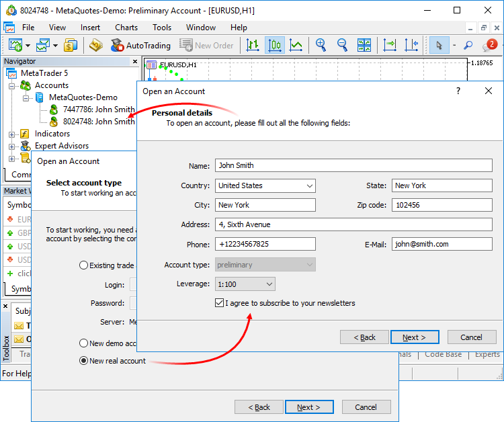
Task: Select candlestick chart mode icon
Action: 274,45
